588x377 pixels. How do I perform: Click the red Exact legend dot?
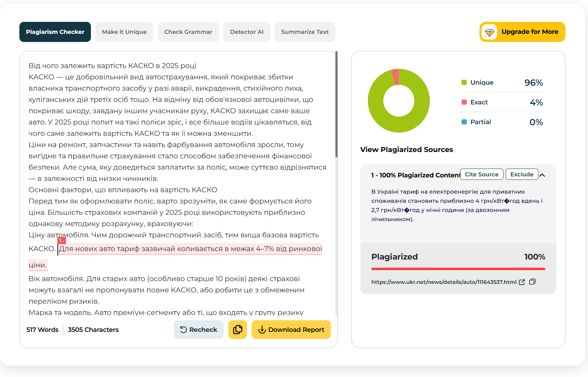464,102
